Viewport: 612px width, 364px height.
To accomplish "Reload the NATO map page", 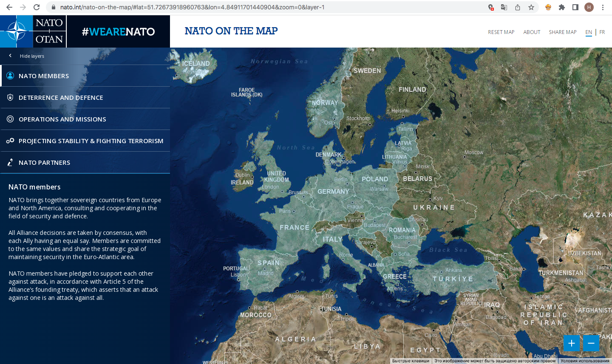I will [x=37, y=7].
